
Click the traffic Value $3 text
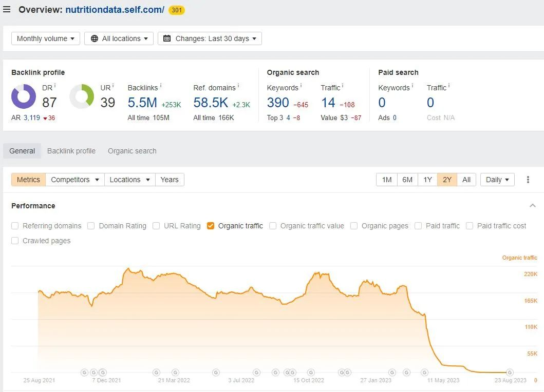pos(334,118)
